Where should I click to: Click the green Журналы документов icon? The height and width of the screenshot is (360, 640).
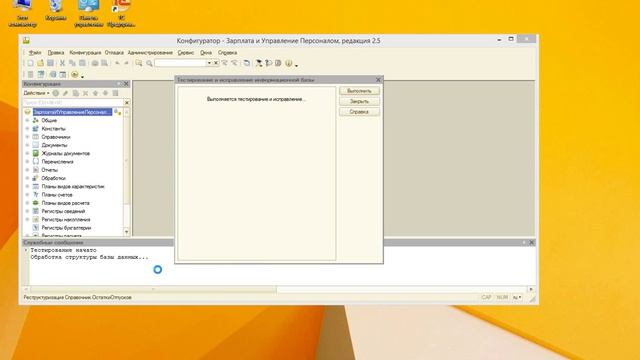36,153
